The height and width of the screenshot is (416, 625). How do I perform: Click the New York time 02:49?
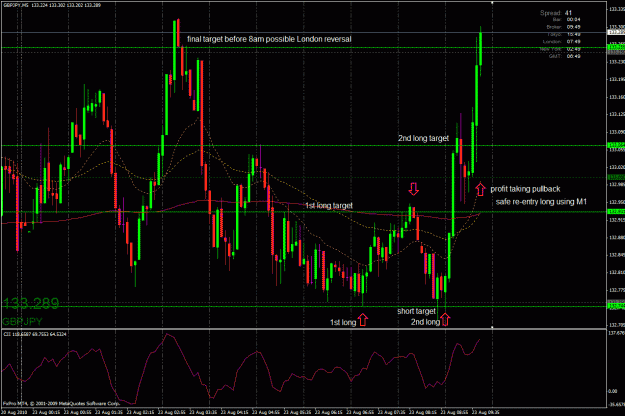point(573,49)
